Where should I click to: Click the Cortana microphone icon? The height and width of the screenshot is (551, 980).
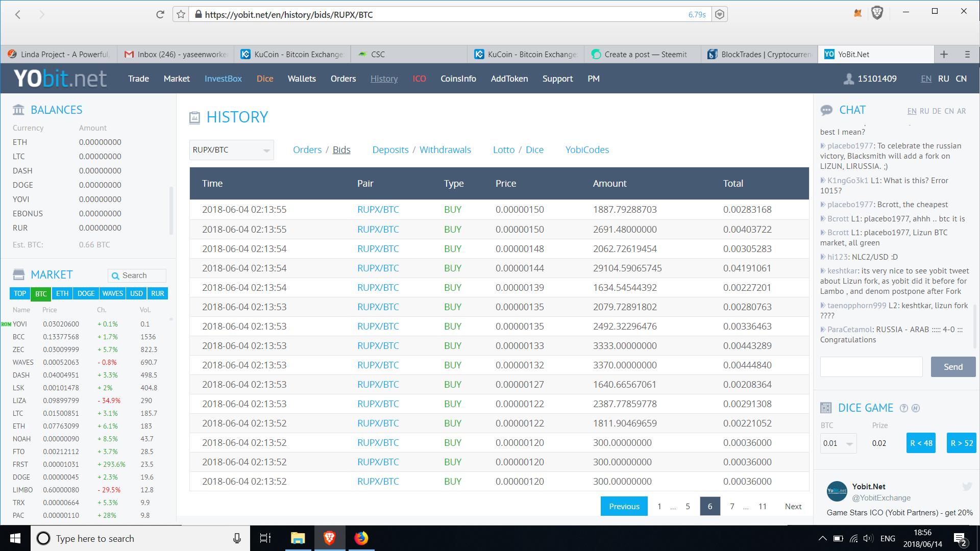tap(237, 538)
